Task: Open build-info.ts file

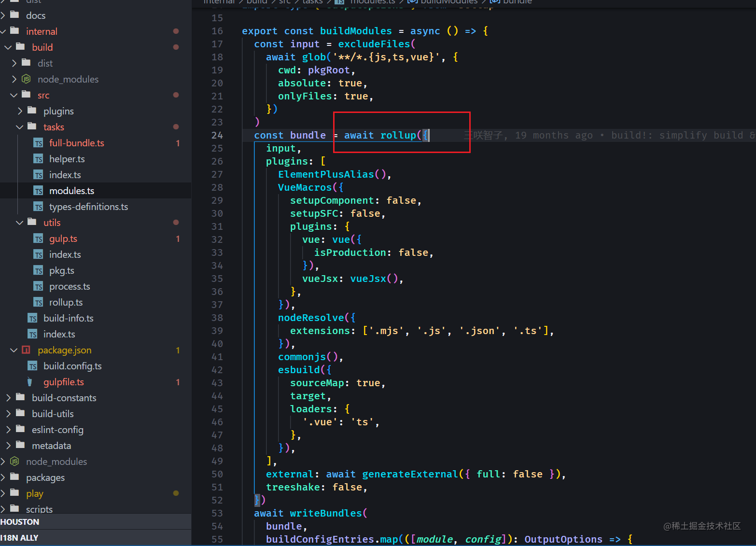Action: pos(69,318)
